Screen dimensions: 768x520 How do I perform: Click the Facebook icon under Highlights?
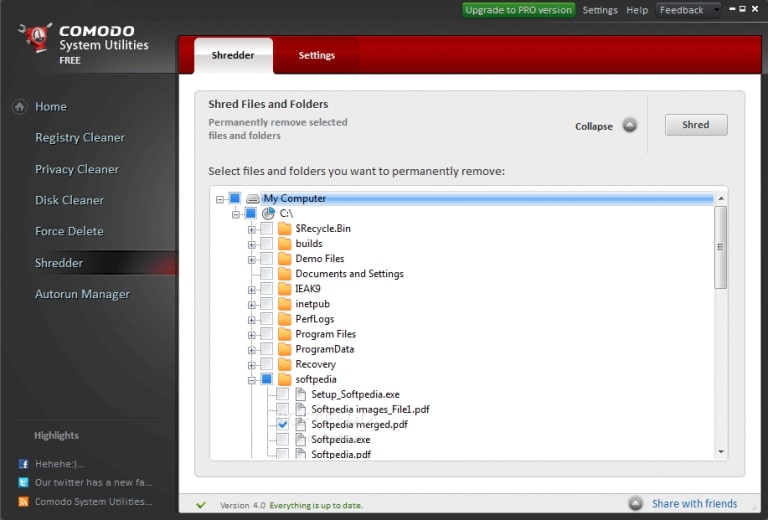click(x=23, y=464)
